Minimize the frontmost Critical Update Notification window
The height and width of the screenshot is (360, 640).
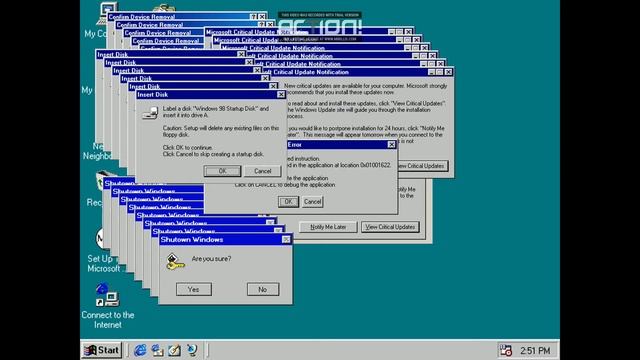click(431, 72)
